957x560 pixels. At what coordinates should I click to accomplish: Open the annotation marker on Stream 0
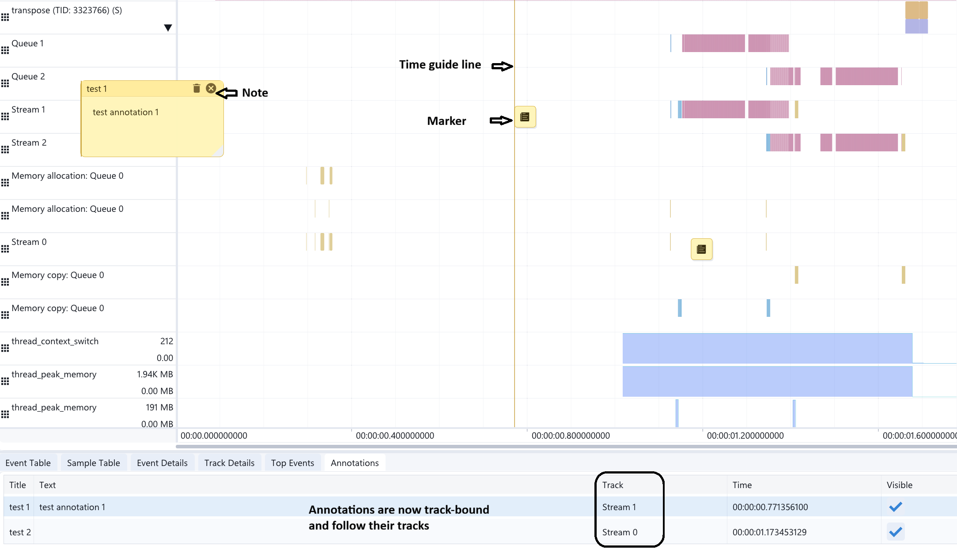[701, 249]
